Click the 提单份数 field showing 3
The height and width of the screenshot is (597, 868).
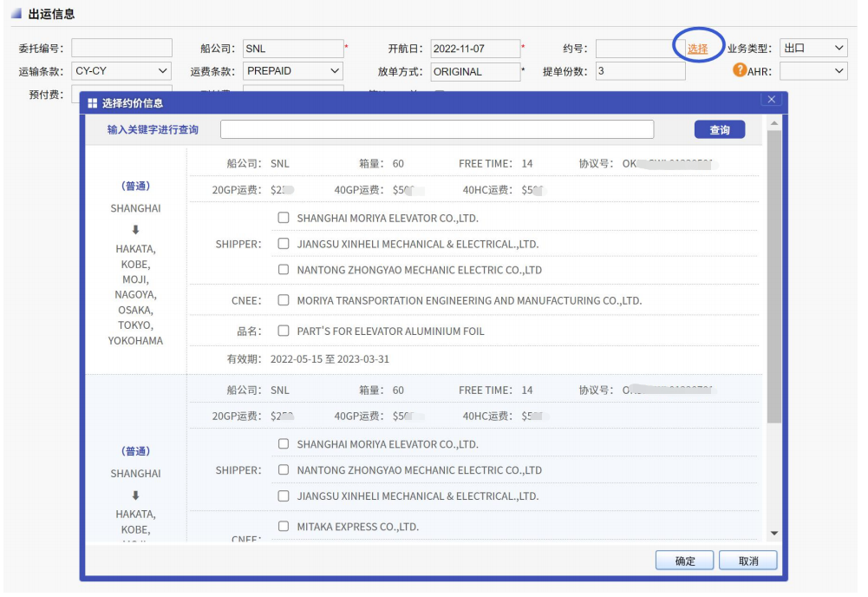[641, 71]
